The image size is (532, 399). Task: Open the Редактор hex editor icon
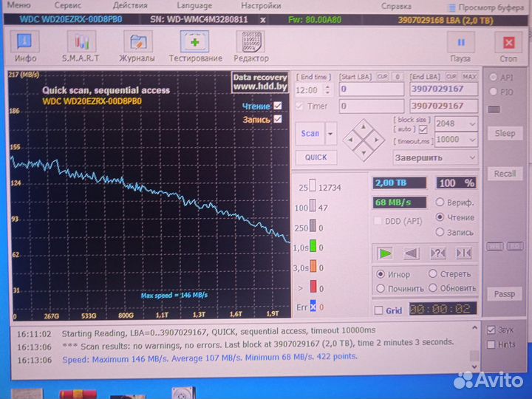tap(251, 46)
